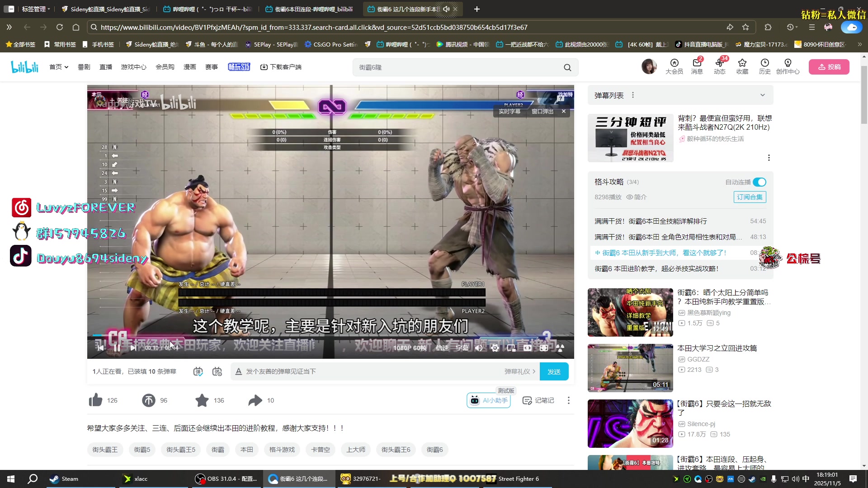Open 1080P 60帧 quality menu
The image size is (868, 488).
410,347
